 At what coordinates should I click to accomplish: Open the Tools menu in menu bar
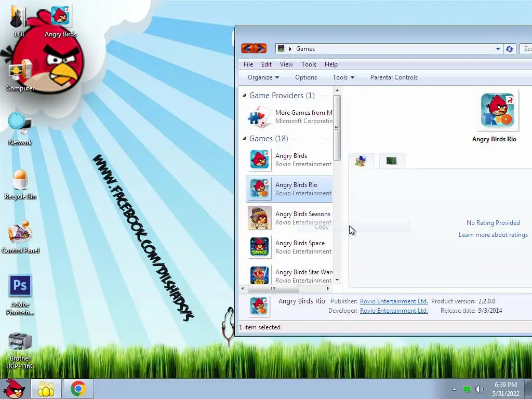point(309,64)
